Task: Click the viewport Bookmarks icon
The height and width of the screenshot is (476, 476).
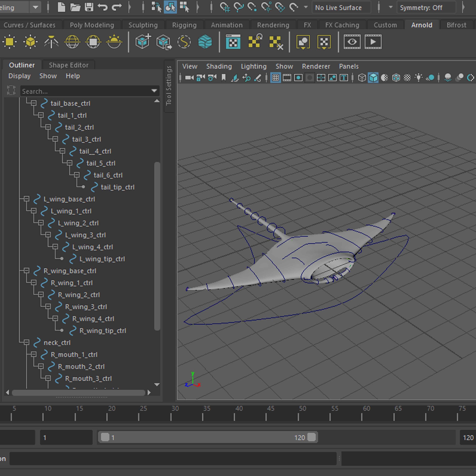Action: 223,78
